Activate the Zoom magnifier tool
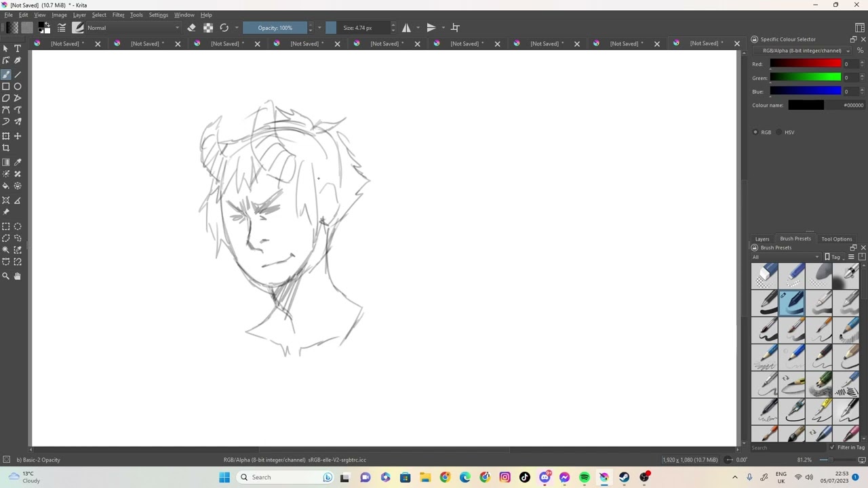868x488 pixels. coord(6,276)
